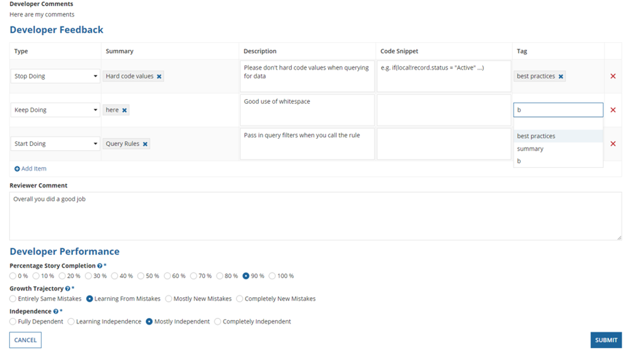Remove the 'Hard code values' summary chip
The width and height of the screenshot is (632, 364).
pos(159,76)
